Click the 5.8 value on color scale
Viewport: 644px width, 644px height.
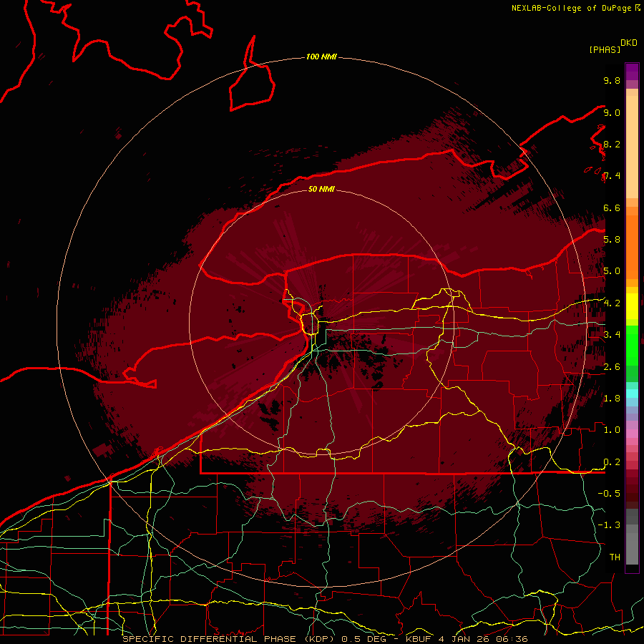click(612, 240)
